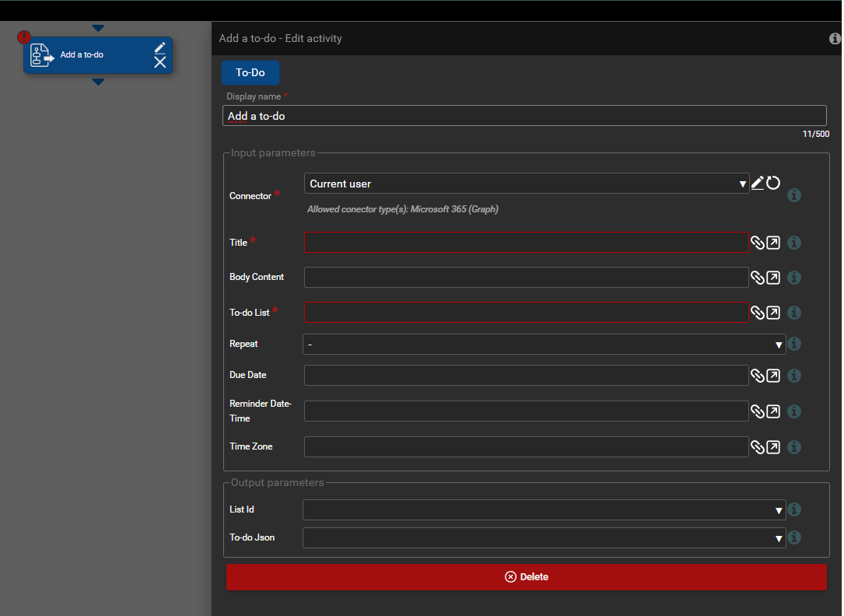The height and width of the screenshot is (616, 844).
Task: Click the Reminder Date-Time input field
Action: (x=526, y=411)
